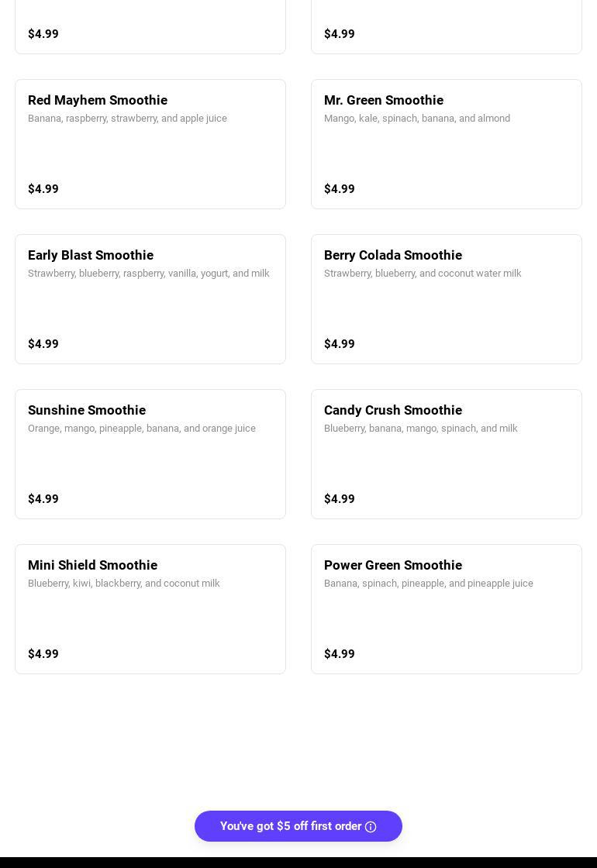
Task: Pick the Mini Shield Smoothie title
Action: 92,565
